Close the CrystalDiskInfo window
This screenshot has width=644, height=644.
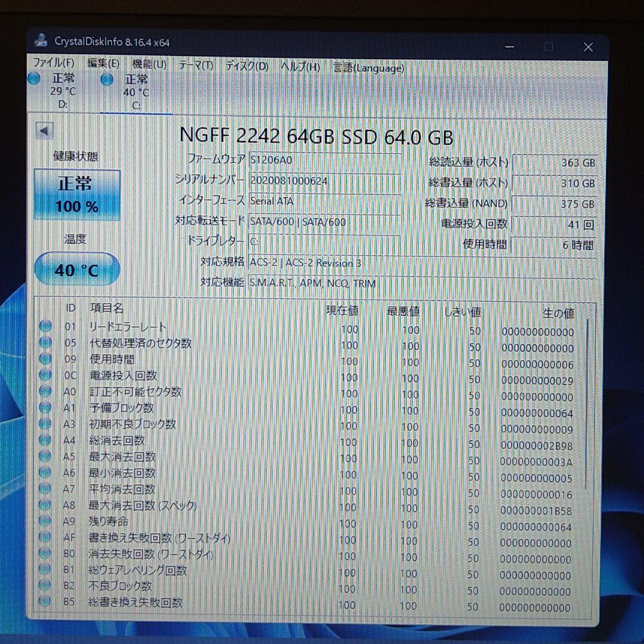pos(588,47)
